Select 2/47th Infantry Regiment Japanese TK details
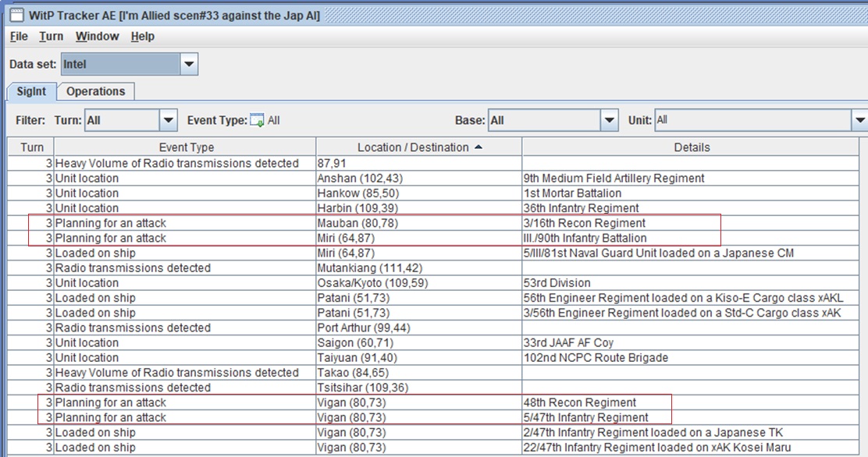 (691, 432)
